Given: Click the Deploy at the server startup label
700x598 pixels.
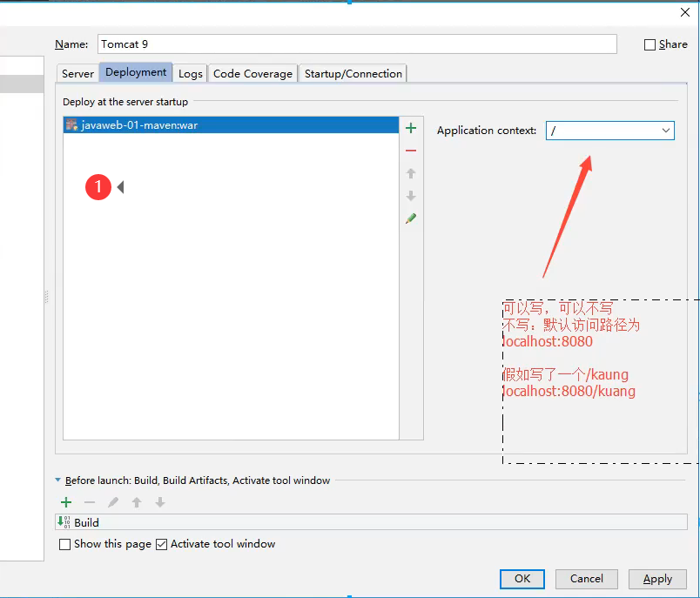Looking at the screenshot, I should point(125,102).
